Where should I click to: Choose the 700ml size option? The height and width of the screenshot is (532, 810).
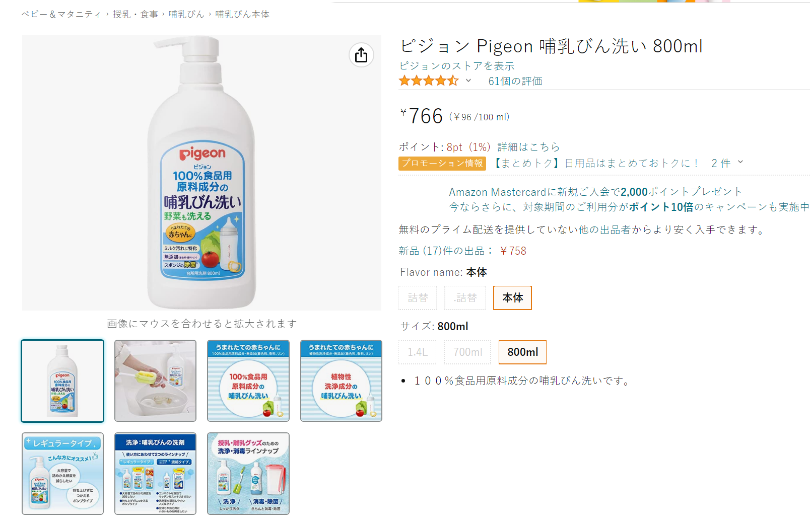point(467,352)
